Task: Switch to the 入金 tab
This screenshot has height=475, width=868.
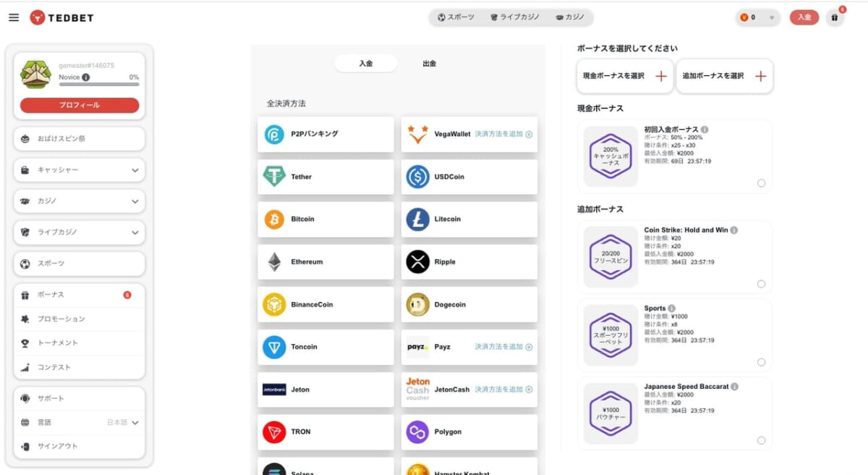Action: pos(365,63)
